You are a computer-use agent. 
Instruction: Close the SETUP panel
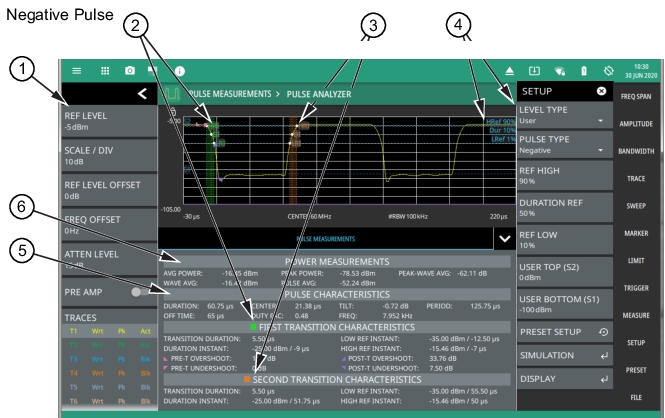[601, 90]
